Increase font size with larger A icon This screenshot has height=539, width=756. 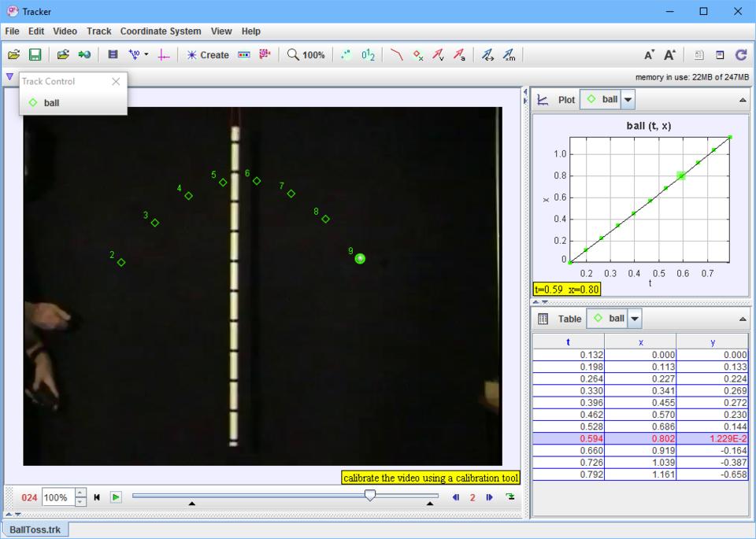(669, 55)
